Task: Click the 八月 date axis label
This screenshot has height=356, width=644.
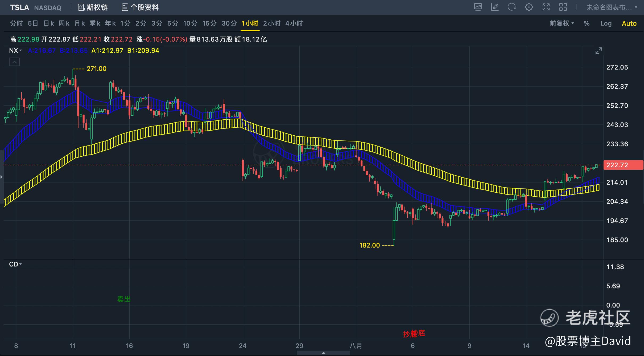Action: pyautogui.click(x=356, y=346)
